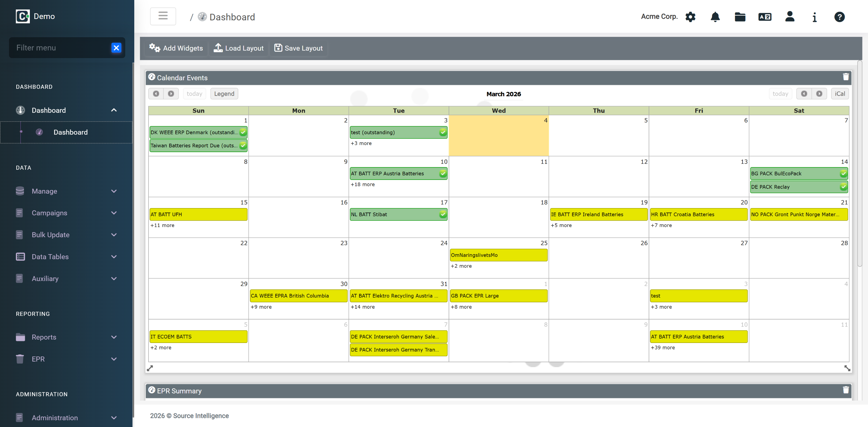Image resolution: width=868 pixels, height=427 pixels.
Task: Open the user profile icon
Action: point(790,17)
